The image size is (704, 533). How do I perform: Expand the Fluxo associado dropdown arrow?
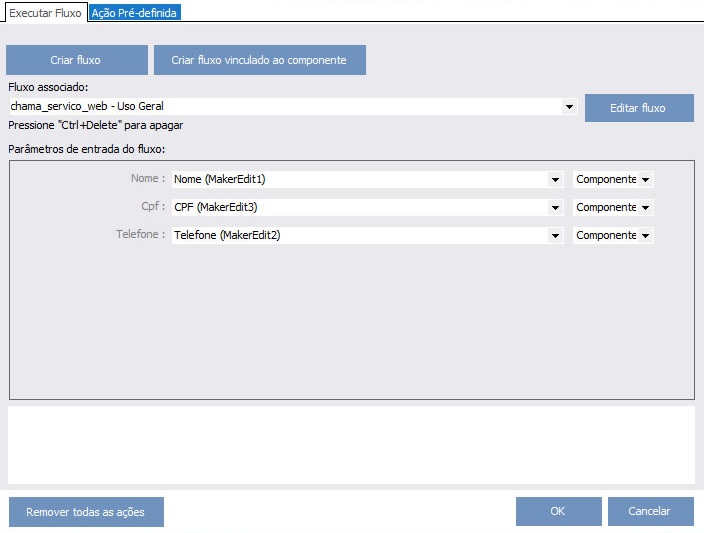coord(569,106)
